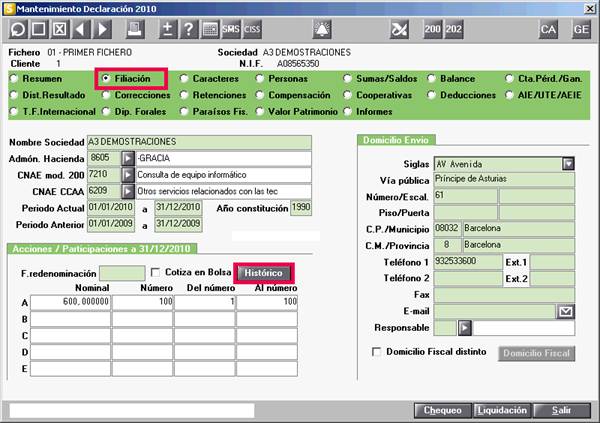Select the Cta.Pérd./Gan. radio option
The image size is (600, 423).
[x=509, y=78]
